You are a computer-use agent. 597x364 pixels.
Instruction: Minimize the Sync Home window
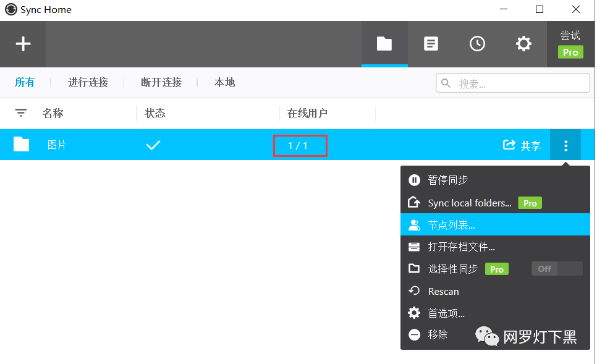pyautogui.click(x=504, y=9)
